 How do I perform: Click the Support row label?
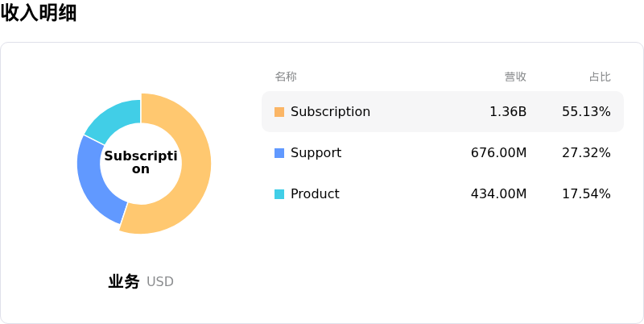[x=316, y=153]
